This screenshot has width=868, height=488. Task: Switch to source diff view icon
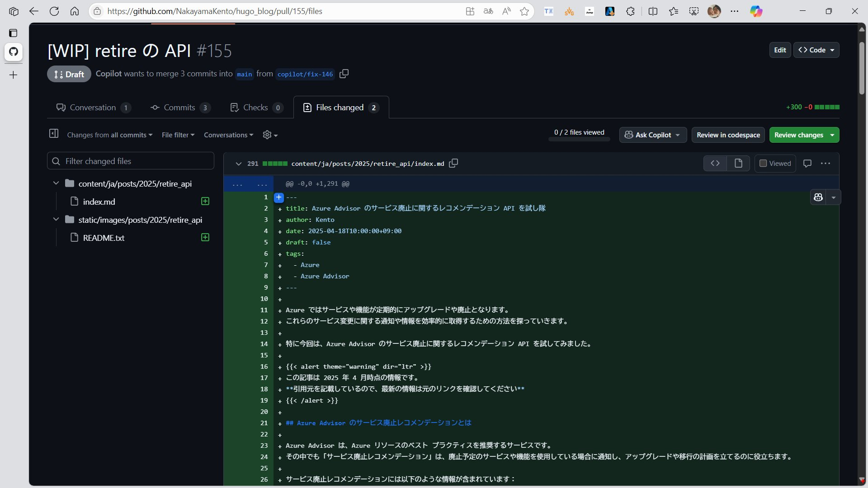click(715, 163)
